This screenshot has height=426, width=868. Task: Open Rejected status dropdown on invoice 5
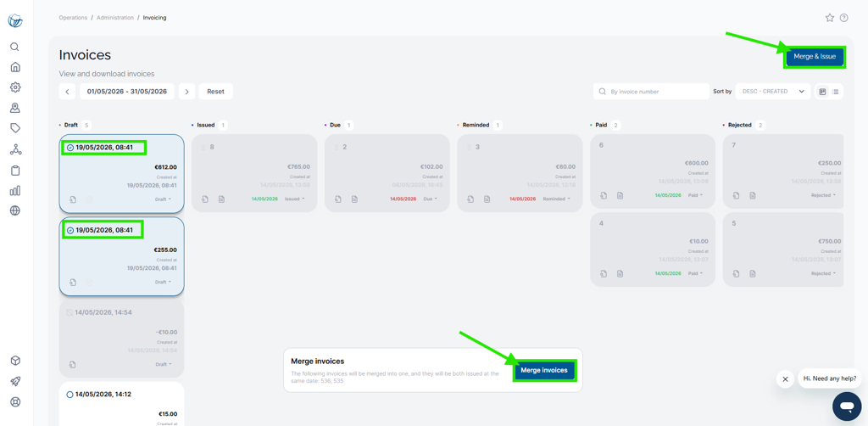pyautogui.click(x=824, y=273)
